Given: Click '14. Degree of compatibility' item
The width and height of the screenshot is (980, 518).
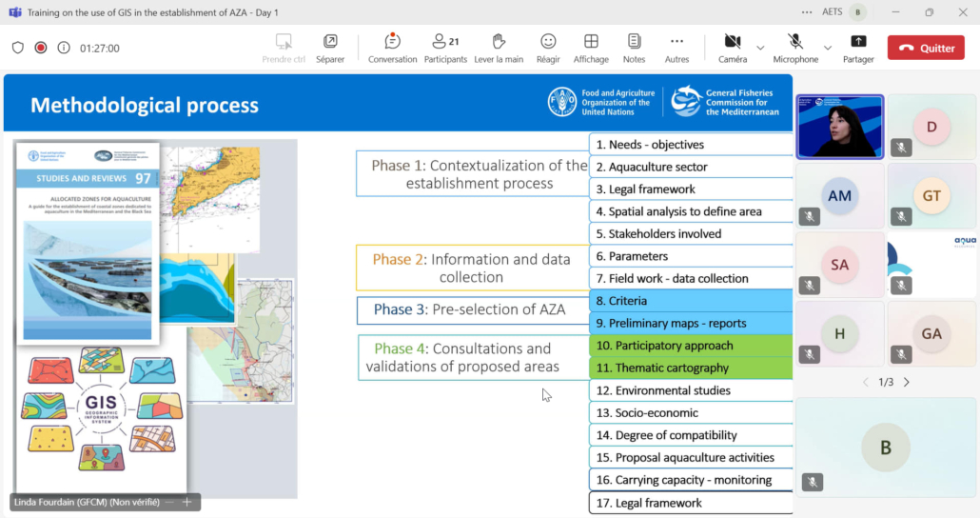Looking at the screenshot, I should tap(691, 435).
